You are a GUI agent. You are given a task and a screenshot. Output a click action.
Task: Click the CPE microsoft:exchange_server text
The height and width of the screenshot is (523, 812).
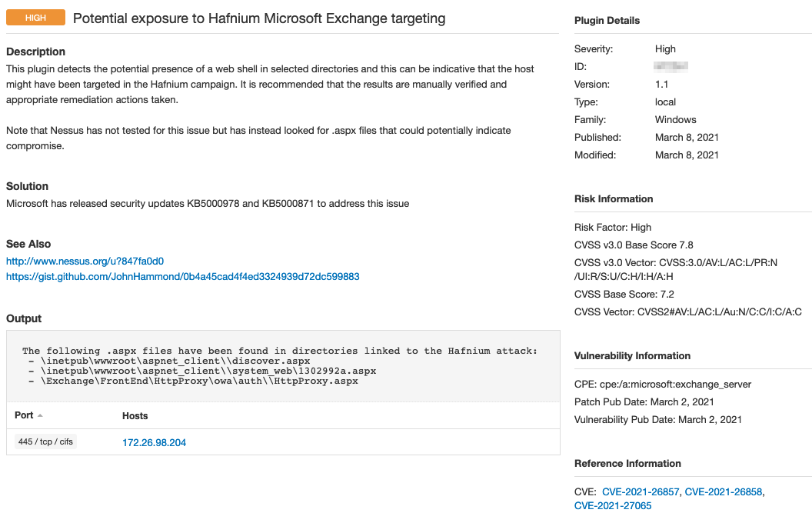pos(663,385)
